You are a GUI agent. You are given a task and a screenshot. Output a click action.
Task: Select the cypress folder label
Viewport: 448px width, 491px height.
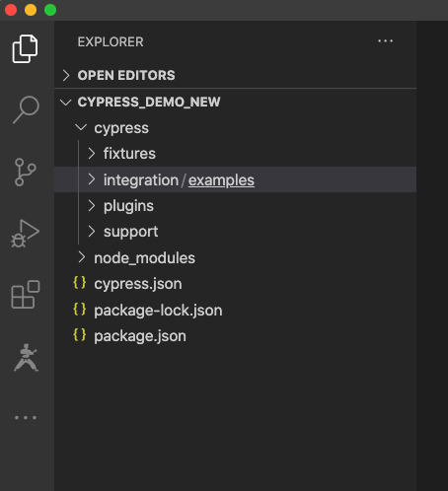pos(121,128)
